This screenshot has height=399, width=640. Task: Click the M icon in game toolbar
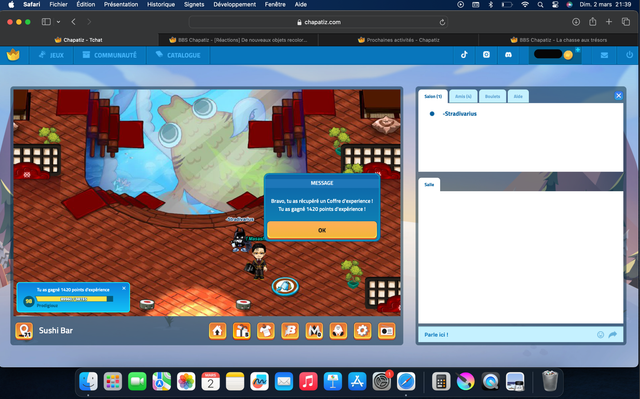314,331
